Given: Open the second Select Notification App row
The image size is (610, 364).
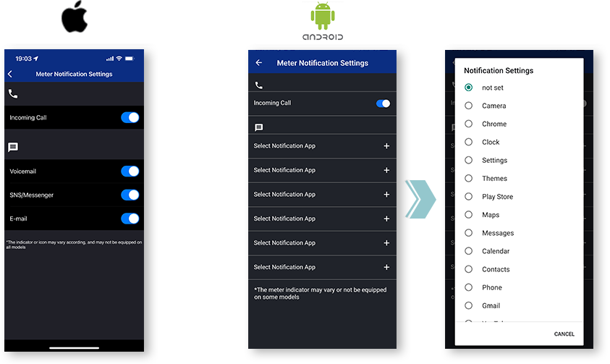Looking at the screenshot, I should pos(386,170).
